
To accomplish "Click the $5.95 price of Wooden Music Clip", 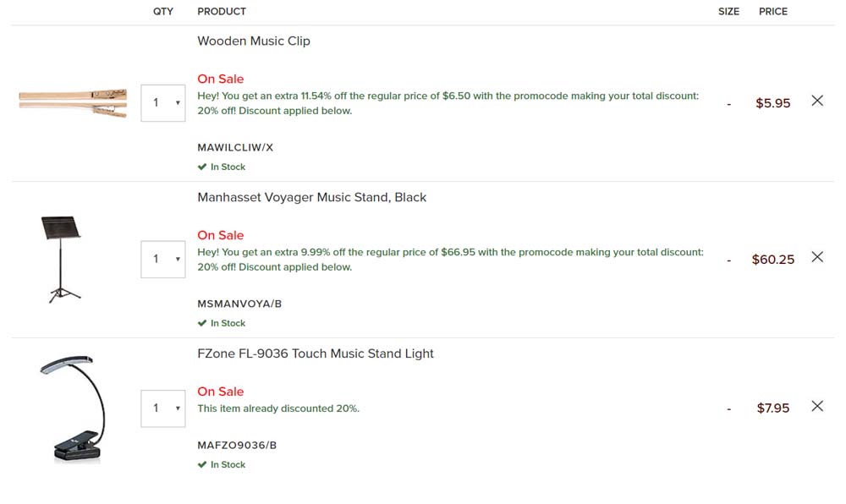I will 772,103.
